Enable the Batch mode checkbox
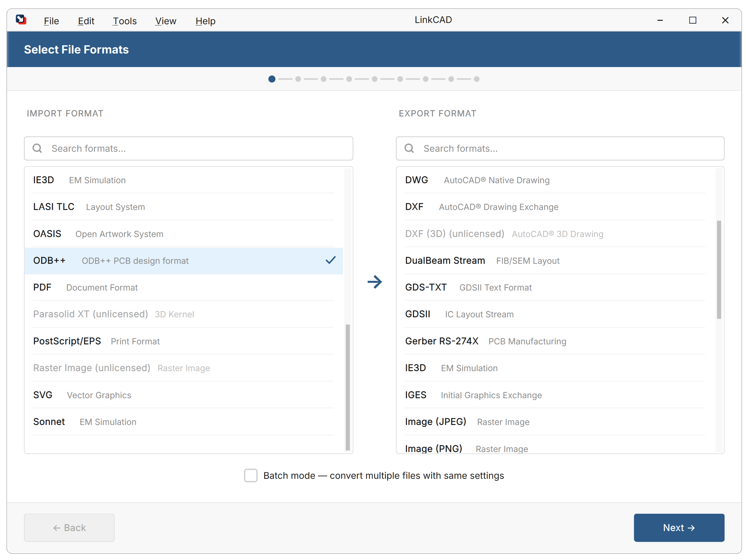The height and width of the screenshot is (560, 746). click(x=251, y=475)
